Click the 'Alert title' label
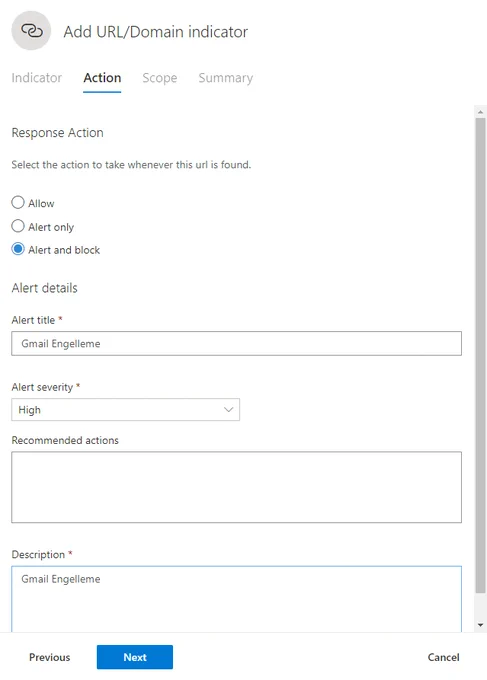The image size is (487, 680). click(33, 320)
